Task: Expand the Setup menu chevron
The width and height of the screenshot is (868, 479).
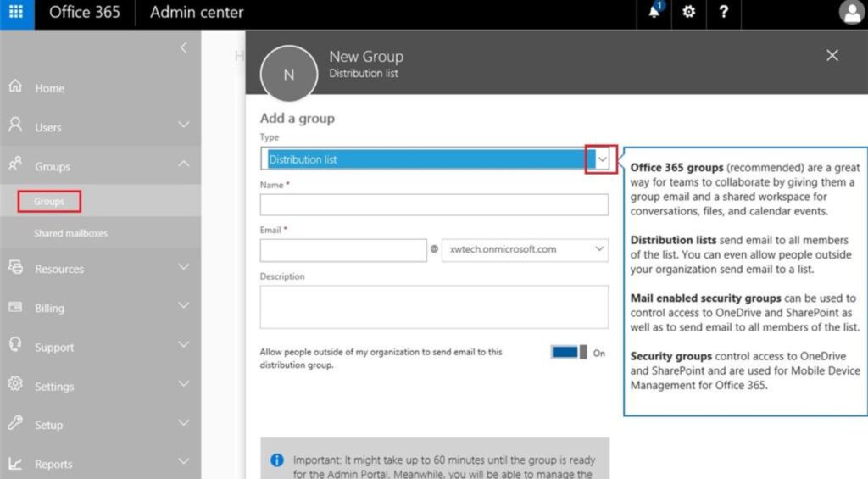Action: [x=184, y=423]
